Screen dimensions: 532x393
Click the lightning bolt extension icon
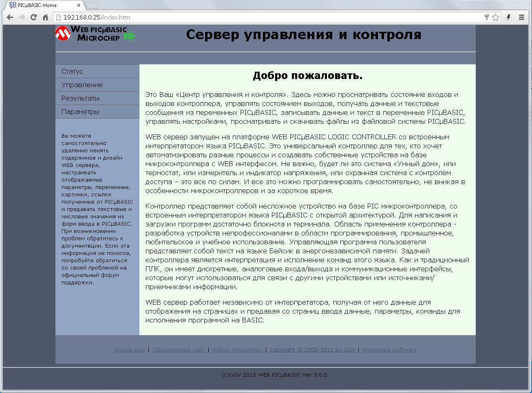(509, 17)
